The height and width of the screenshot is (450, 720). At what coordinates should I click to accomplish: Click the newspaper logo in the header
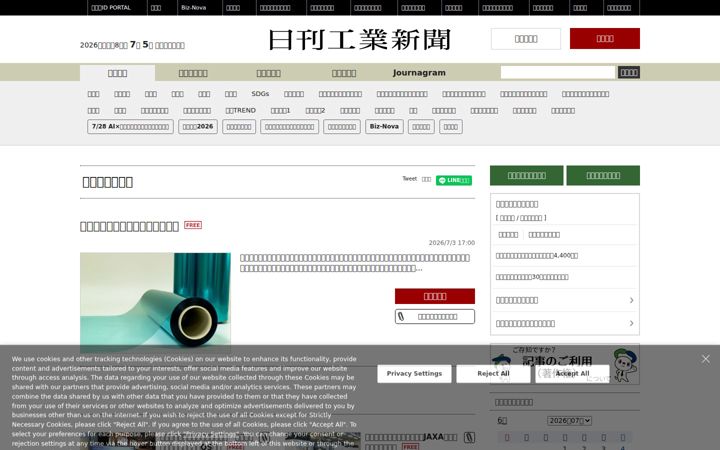point(360,40)
